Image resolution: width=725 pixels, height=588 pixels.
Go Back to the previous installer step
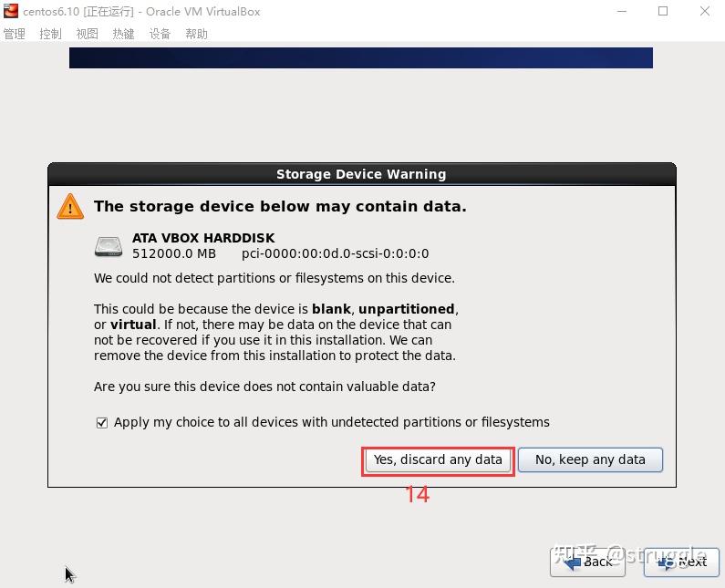point(587,562)
